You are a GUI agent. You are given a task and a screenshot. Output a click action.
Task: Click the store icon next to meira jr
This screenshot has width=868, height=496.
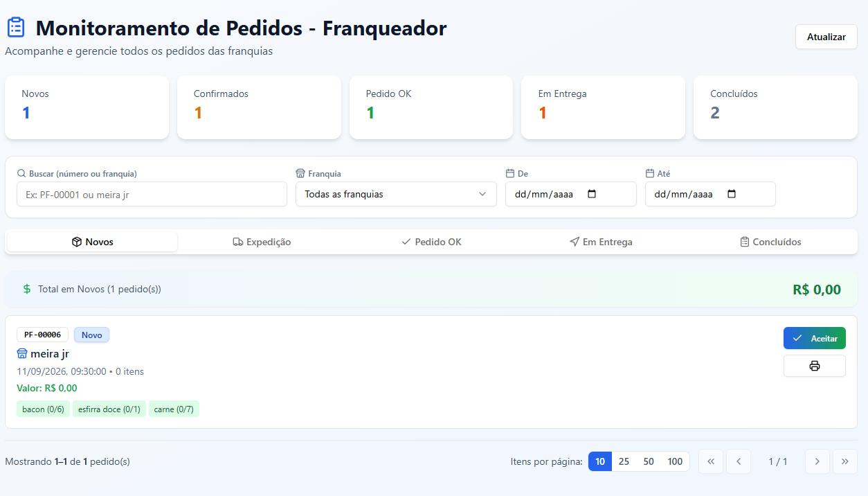pyautogui.click(x=22, y=354)
